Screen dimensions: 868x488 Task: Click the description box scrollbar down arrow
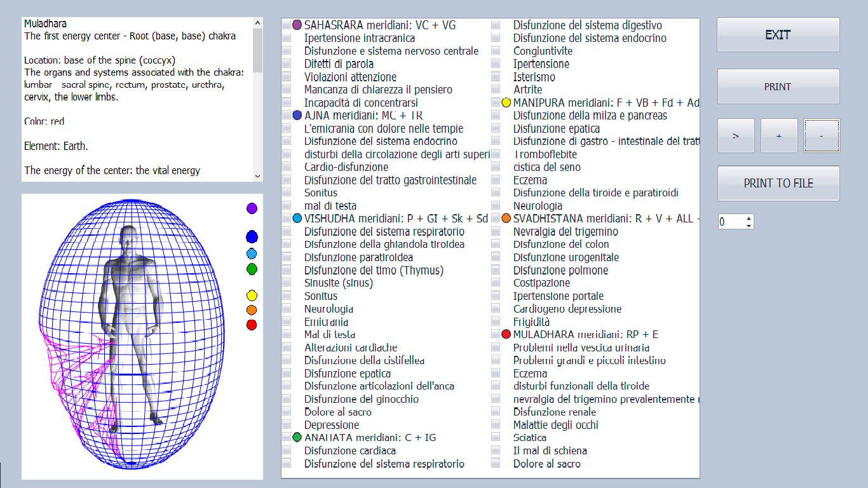pos(257,175)
